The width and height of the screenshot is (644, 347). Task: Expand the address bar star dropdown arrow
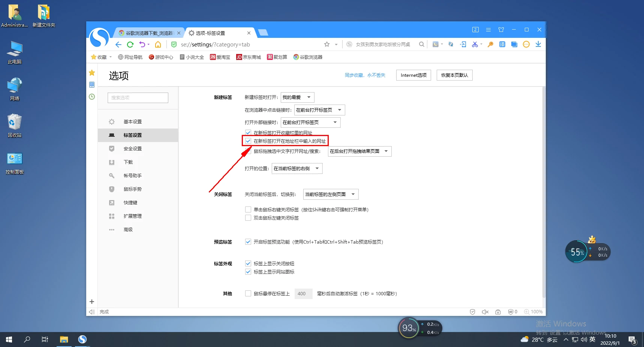click(336, 44)
